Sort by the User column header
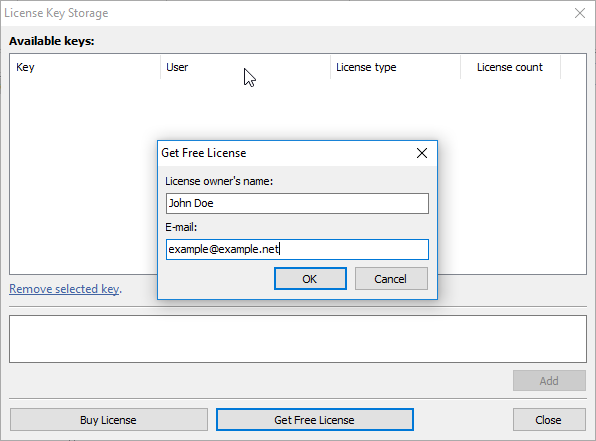The height and width of the screenshot is (441, 596). click(245, 67)
